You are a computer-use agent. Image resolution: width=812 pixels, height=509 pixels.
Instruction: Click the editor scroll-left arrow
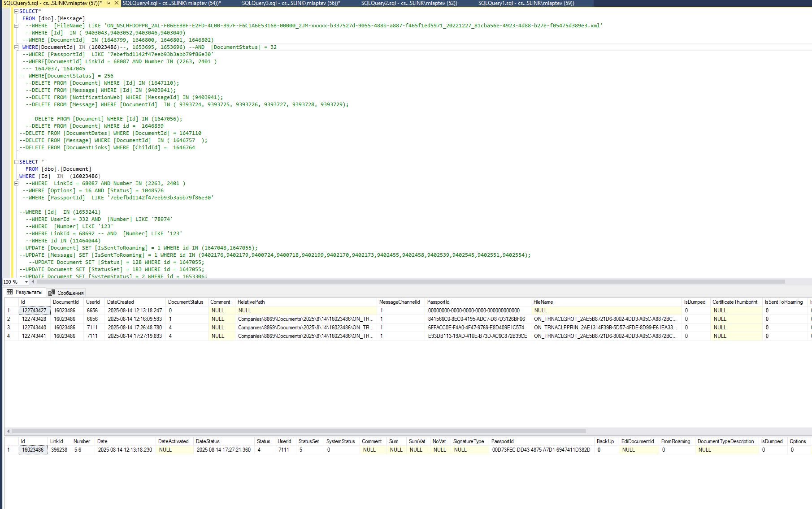[33, 282]
